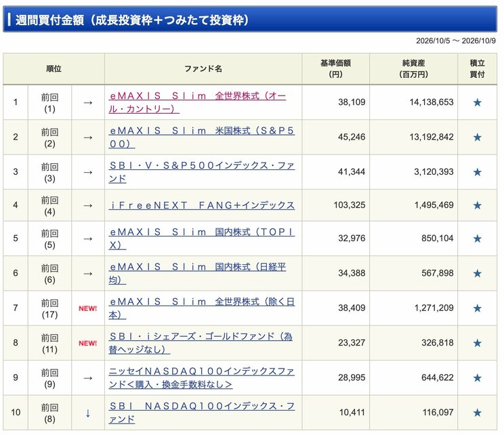
Task: Click net assets value 850,104
Action: [438, 239]
